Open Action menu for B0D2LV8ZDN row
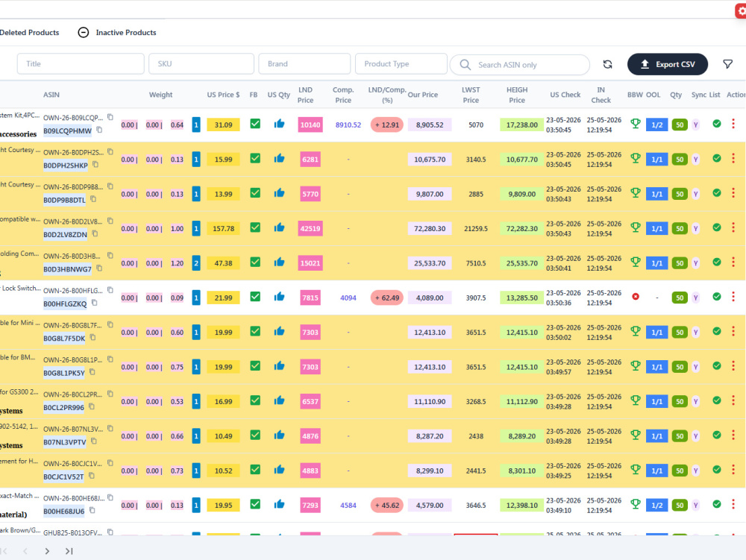The width and height of the screenshot is (746, 560). (733, 227)
